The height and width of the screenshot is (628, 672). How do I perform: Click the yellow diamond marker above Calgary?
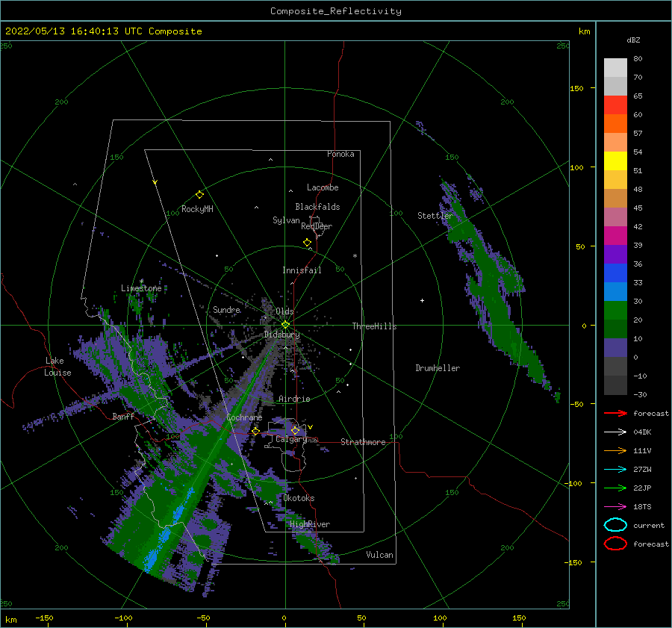pyautogui.click(x=295, y=430)
